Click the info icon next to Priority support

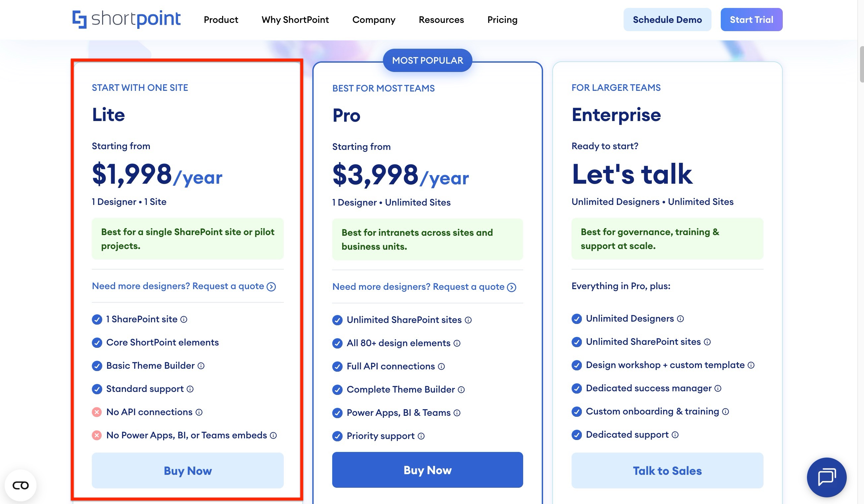pos(421,436)
